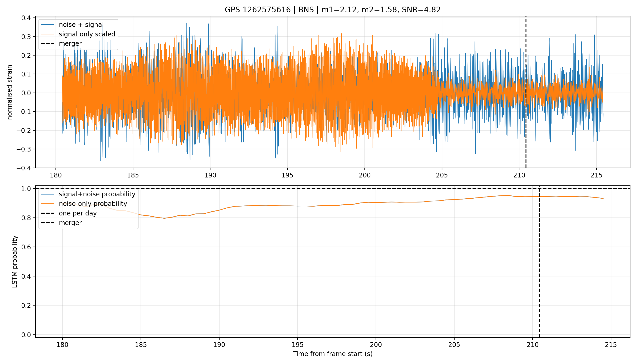Click the 1.0 tick on probability axis
This screenshot has width=637, height=364.
[26, 189]
